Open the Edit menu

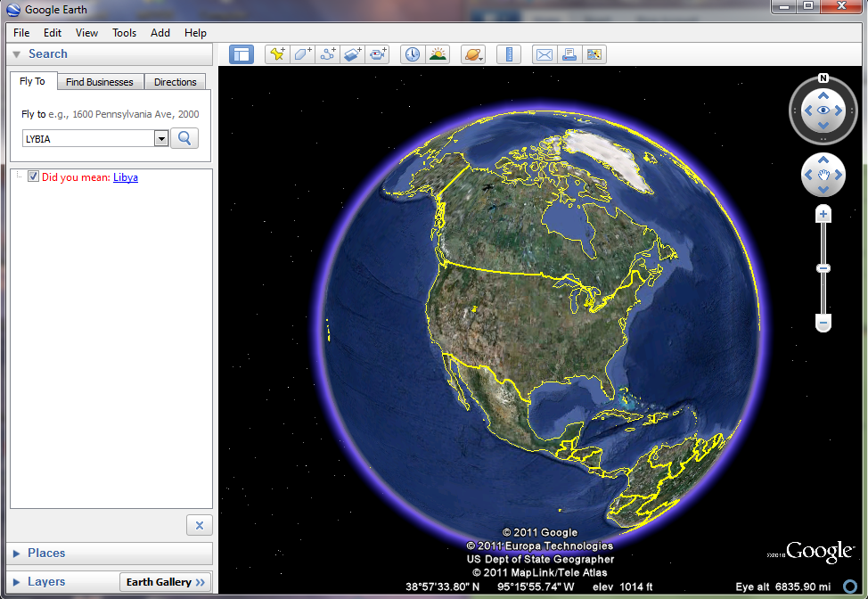click(53, 33)
